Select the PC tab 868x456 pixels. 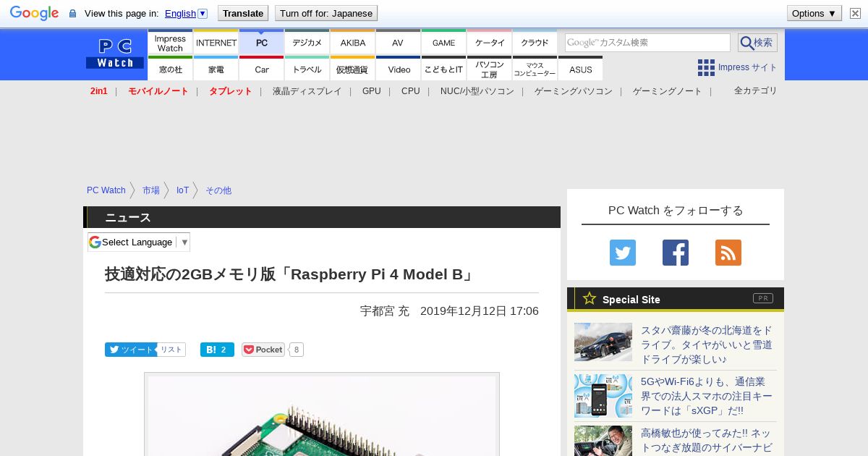tap(262, 43)
